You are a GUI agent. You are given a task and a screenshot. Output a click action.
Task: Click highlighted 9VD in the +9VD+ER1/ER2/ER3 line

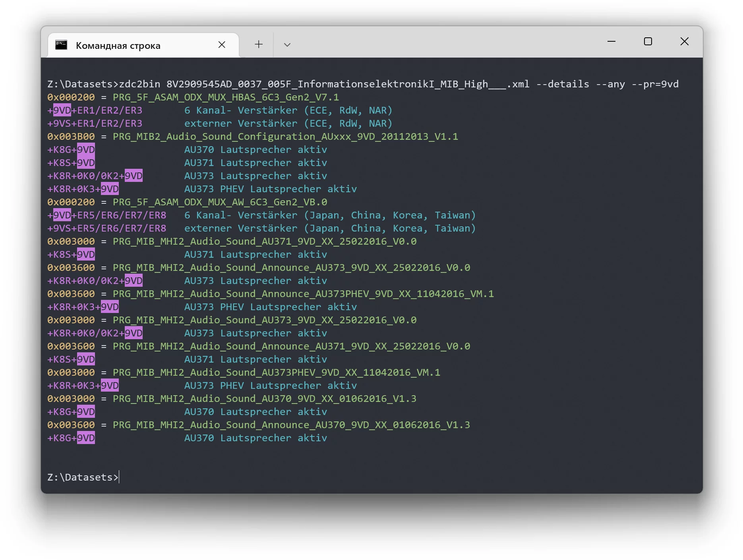click(62, 110)
